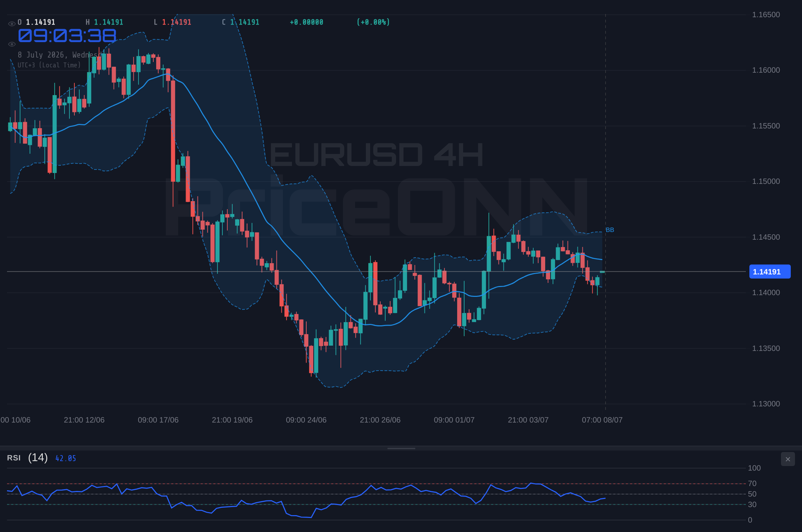Click the 70 overbought level on RSI scale
The width and height of the screenshot is (802, 532).
click(752, 484)
